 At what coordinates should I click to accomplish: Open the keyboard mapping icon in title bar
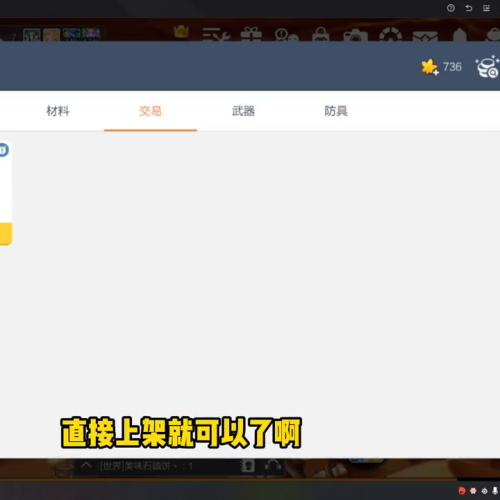[486, 8]
